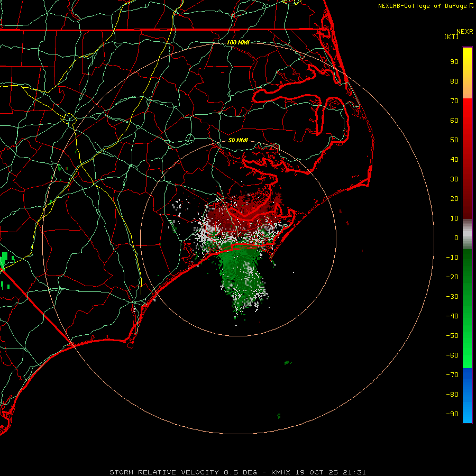Screen dimensions: 476x476
Task: Click the -60 scale label
Action: [x=452, y=355]
